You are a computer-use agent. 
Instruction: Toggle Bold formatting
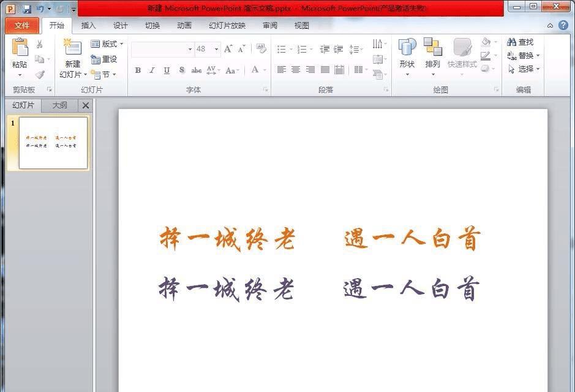click(138, 70)
